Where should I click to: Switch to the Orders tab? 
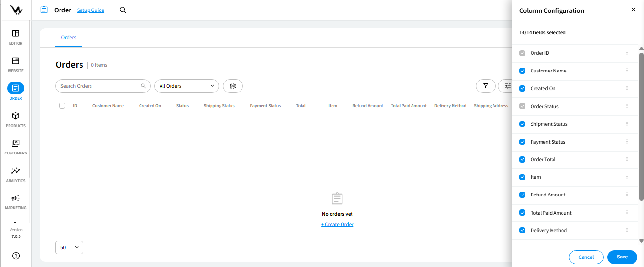click(x=69, y=37)
